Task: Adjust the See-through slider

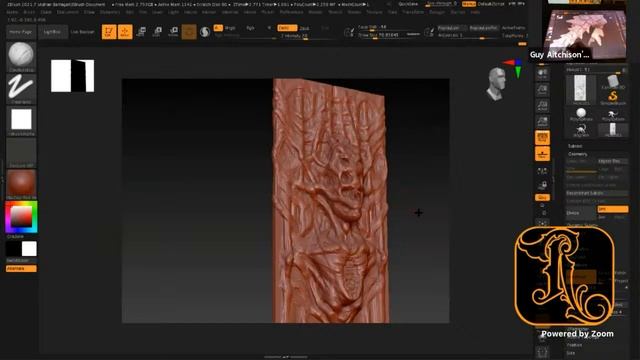Action: pos(441,4)
